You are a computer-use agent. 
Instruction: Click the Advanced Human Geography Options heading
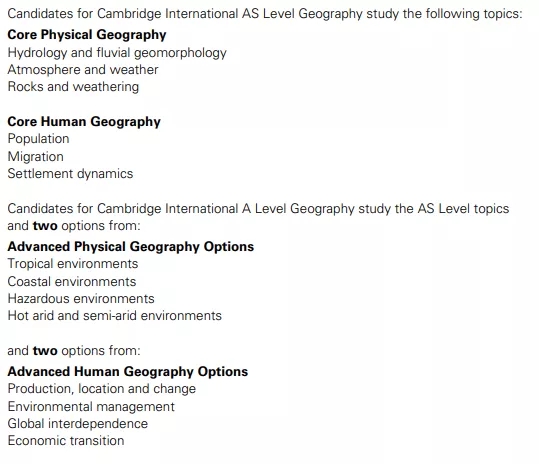point(128,372)
